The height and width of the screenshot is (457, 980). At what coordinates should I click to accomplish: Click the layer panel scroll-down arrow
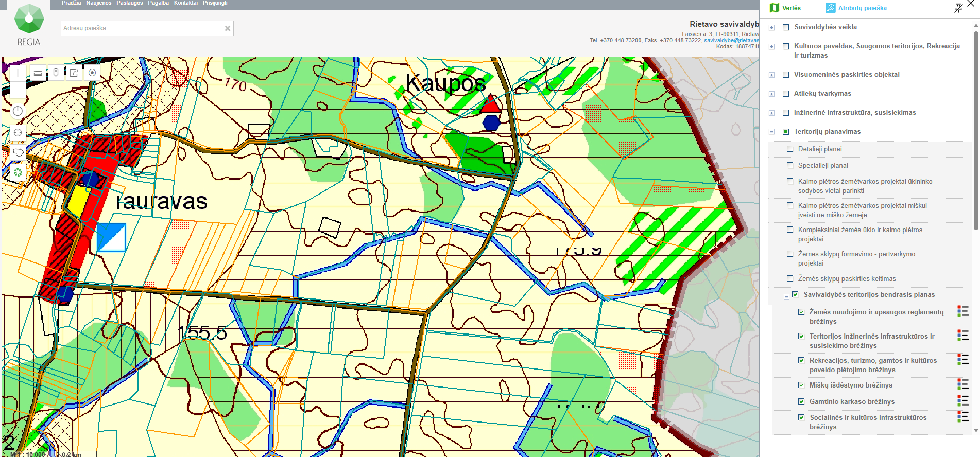point(976,430)
